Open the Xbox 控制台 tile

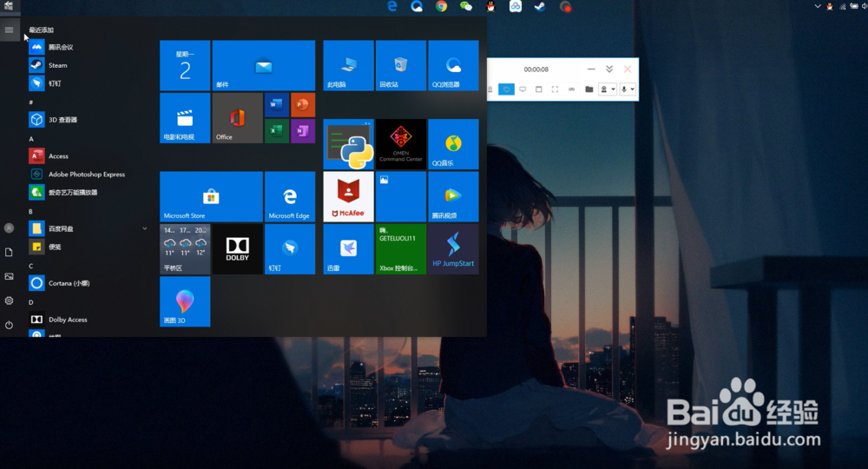[401, 249]
